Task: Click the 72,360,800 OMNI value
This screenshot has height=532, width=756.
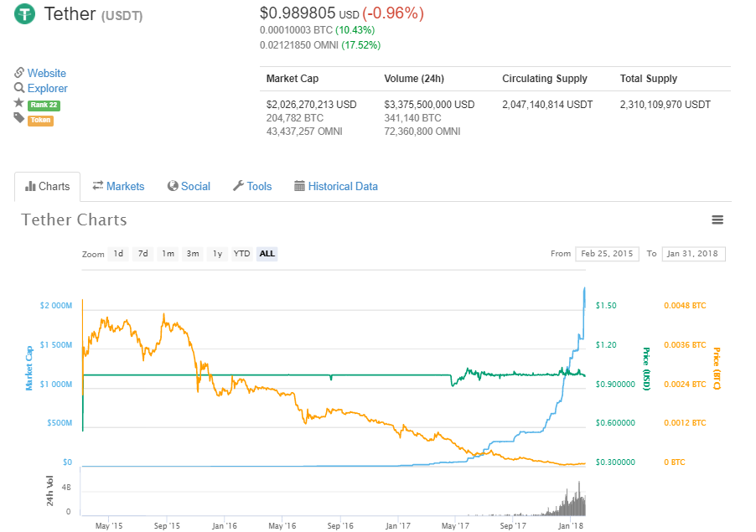Action: (x=422, y=132)
